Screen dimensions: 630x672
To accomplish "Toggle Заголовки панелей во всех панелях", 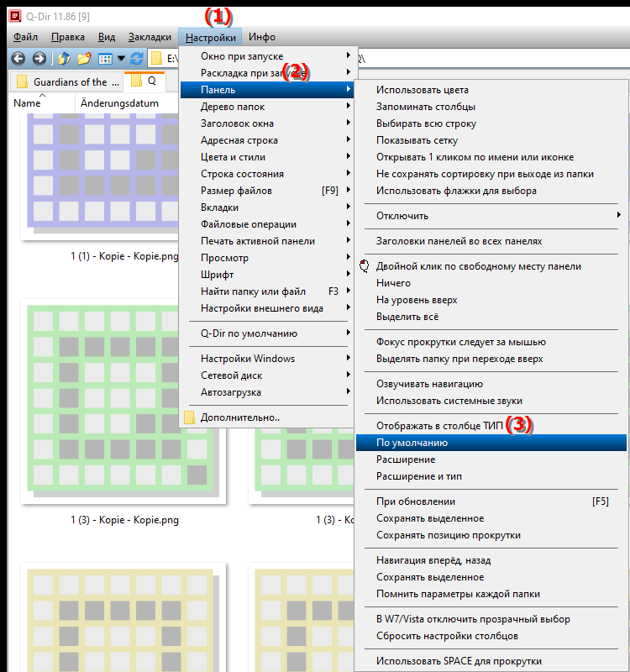I will click(x=491, y=241).
